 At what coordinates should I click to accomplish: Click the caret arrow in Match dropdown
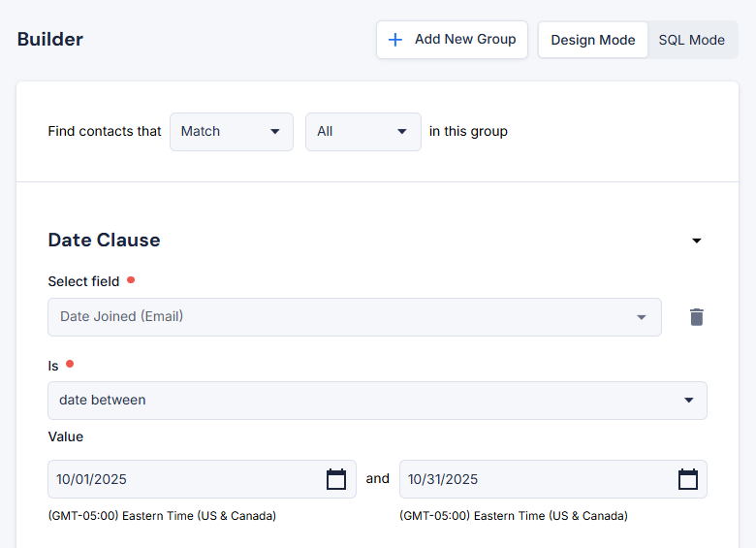274,132
